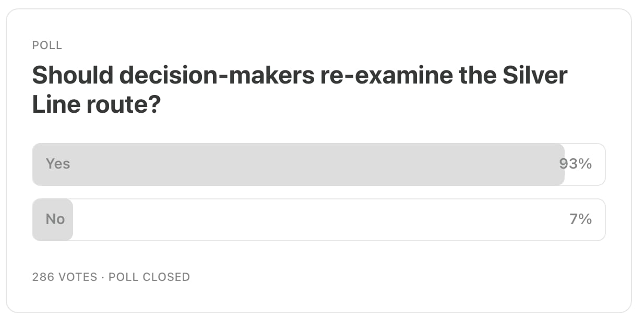Click the POLL label above the question
The image size is (644, 332).
point(47,45)
